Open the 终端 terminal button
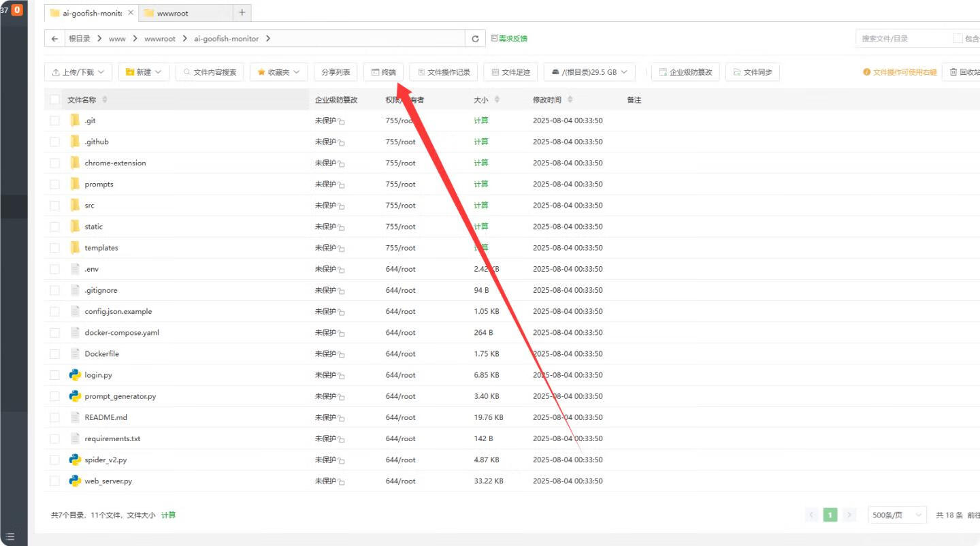980x546 pixels. (384, 72)
